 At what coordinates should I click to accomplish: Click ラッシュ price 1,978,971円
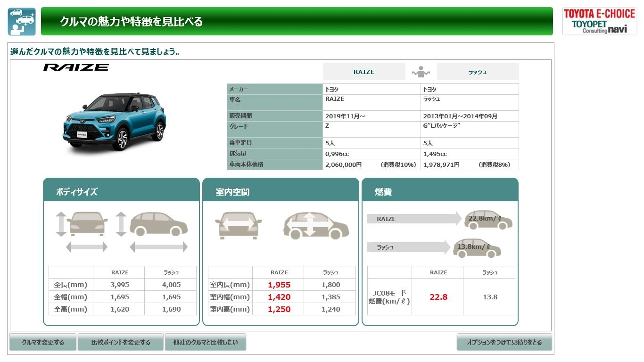(x=441, y=165)
